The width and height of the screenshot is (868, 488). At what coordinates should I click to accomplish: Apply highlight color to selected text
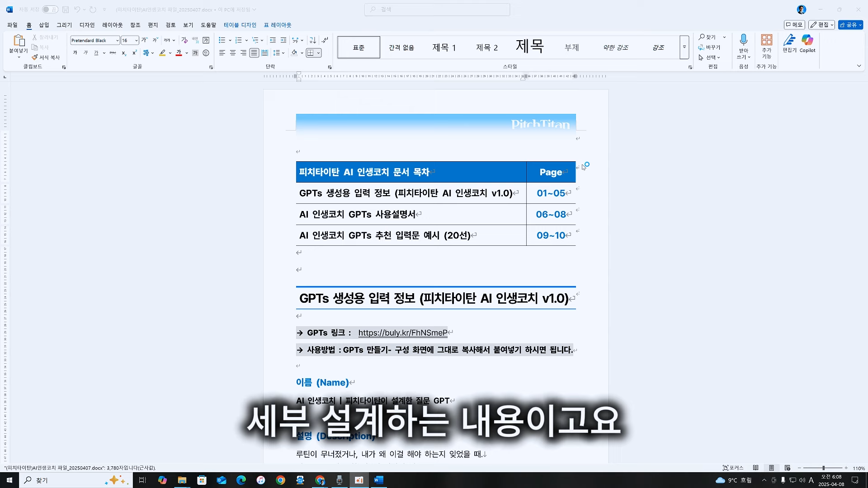tap(162, 53)
